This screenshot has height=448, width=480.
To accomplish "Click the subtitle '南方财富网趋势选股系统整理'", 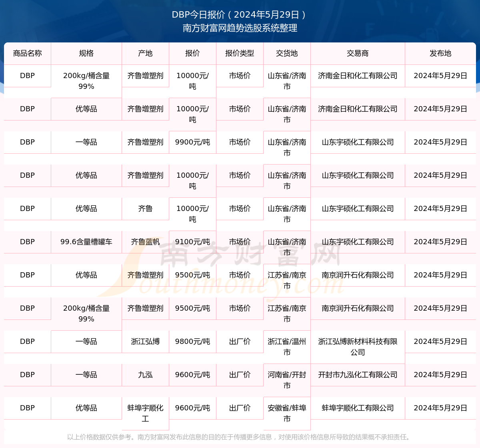I will pos(240,28).
